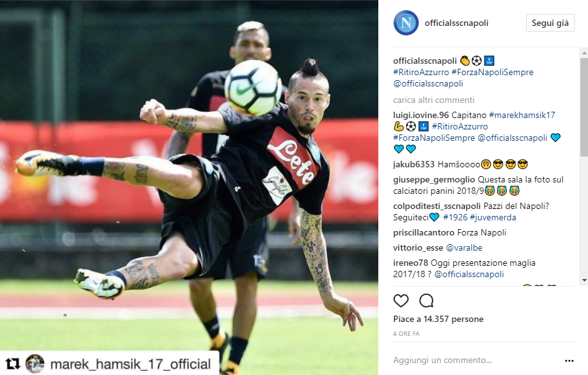This screenshot has width=588, height=375.
Task: Open the #RitiroAzzurro hashtag in caption
Action: point(421,72)
